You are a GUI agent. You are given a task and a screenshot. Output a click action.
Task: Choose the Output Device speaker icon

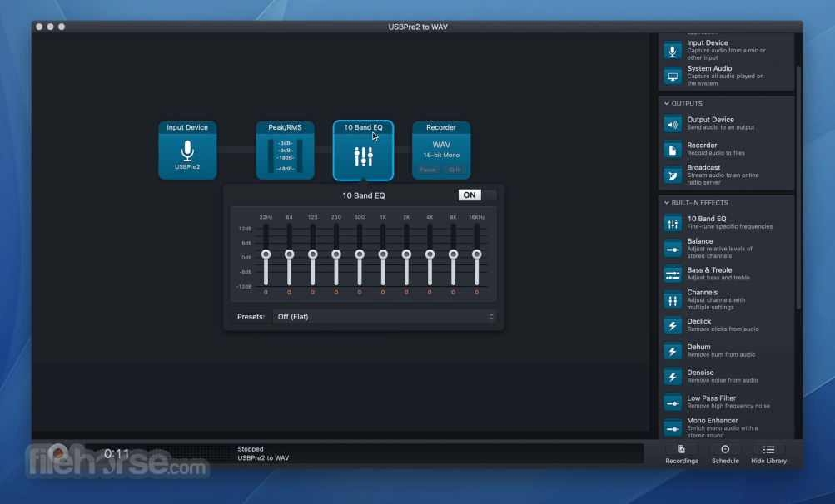(x=673, y=124)
